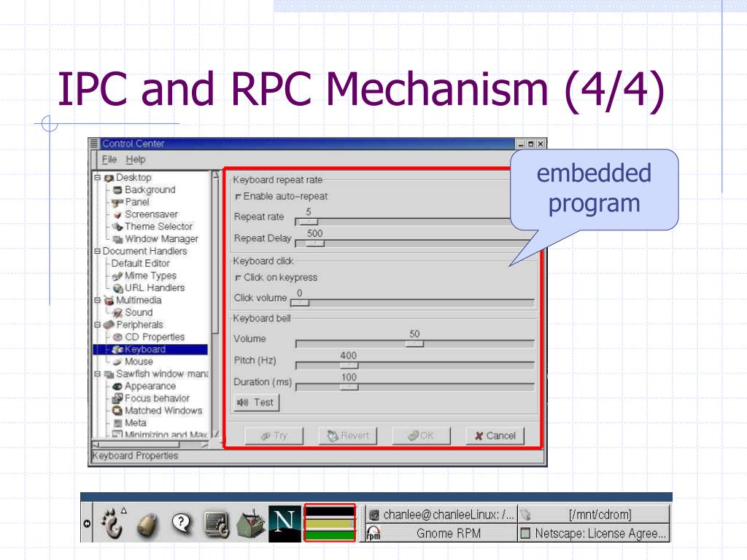Click the Sound icon in tree

pos(117,313)
